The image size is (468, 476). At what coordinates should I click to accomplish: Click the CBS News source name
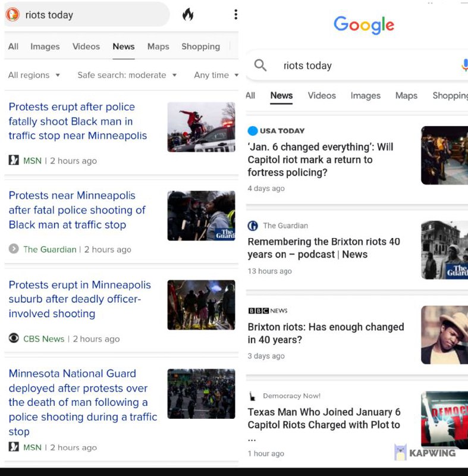[43, 339]
